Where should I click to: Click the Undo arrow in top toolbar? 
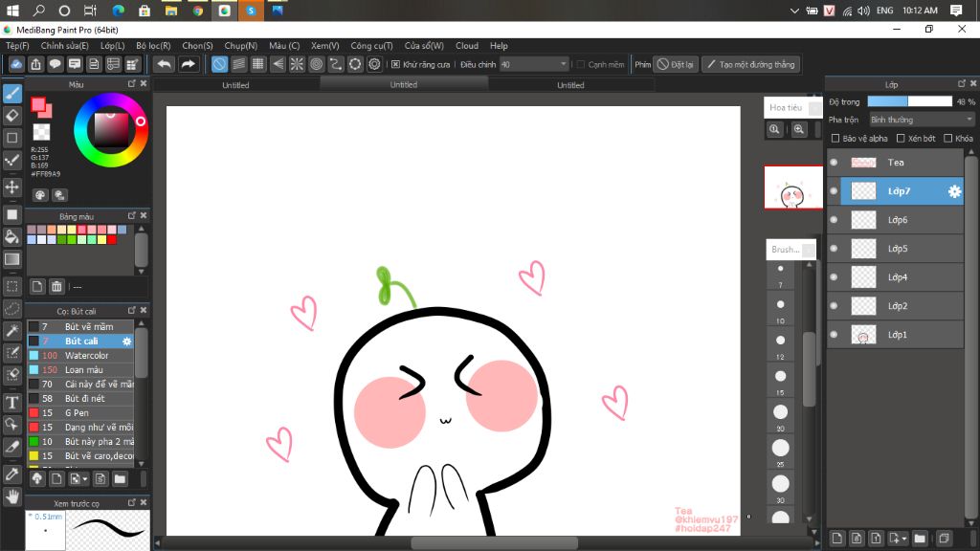pyautogui.click(x=165, y=64)
